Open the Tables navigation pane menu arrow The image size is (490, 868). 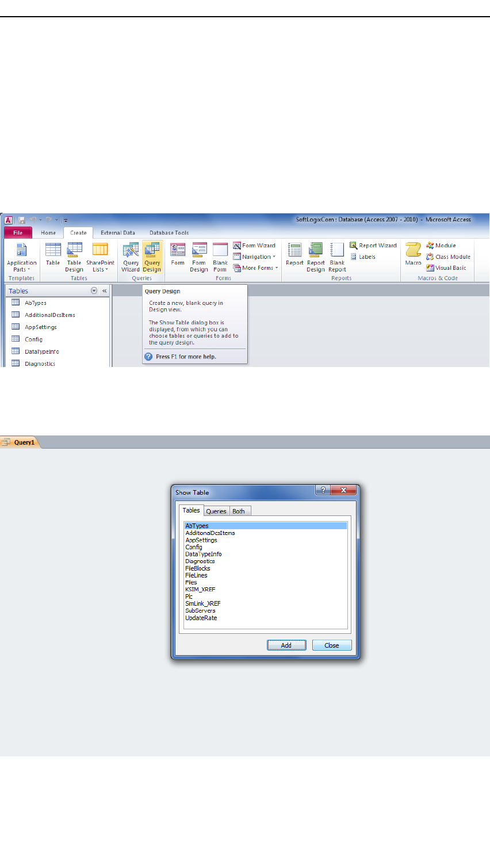[94, 291]
